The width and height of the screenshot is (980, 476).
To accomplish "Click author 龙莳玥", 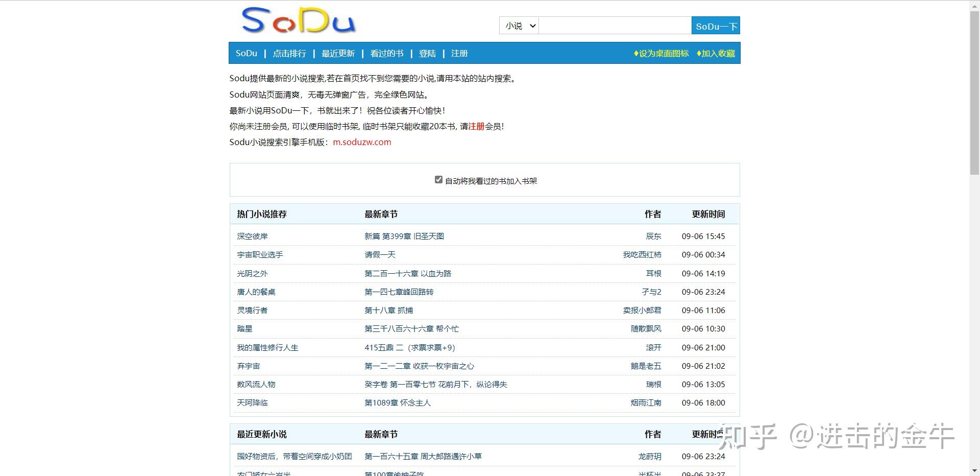I will [x=650, y=456].
